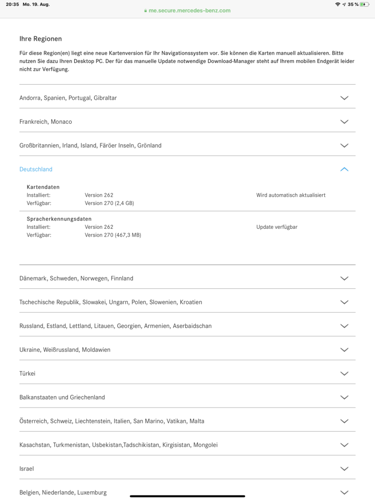Open the Tschechische Republik, Slowakei row label
This screenshot has height=500, width=375.
(x=111, y=302)
